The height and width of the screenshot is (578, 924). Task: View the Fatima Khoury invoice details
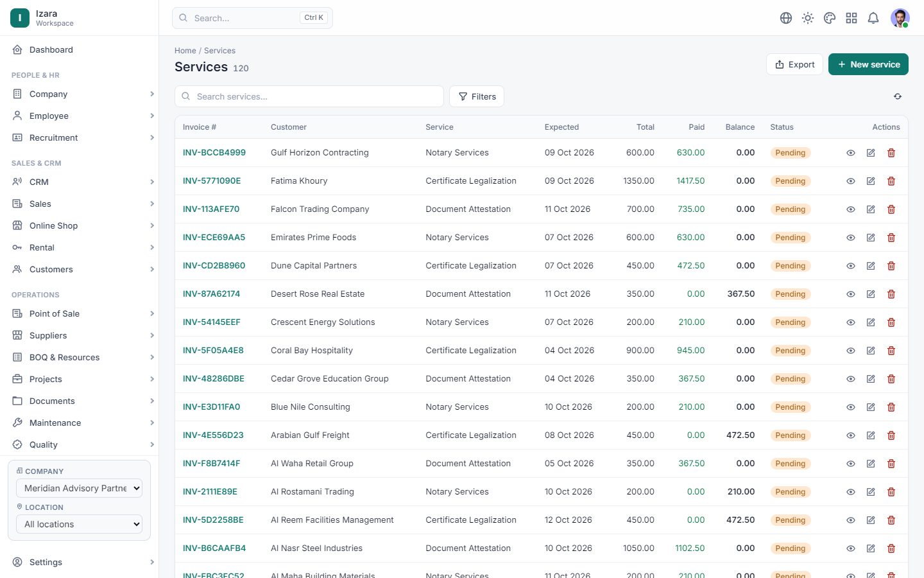(851, 181)
